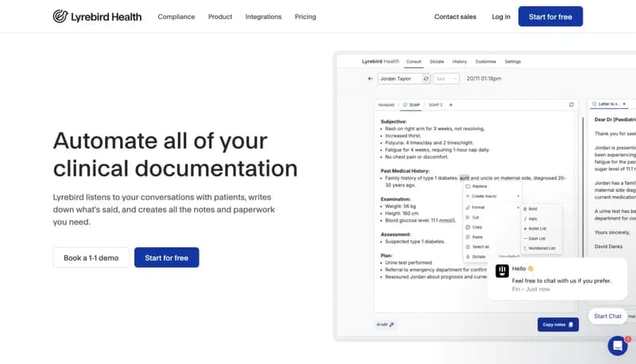The image size is (636, 364).
Task: Click the Fin chatbot avatar icon
Action: [x=502, y=271]
